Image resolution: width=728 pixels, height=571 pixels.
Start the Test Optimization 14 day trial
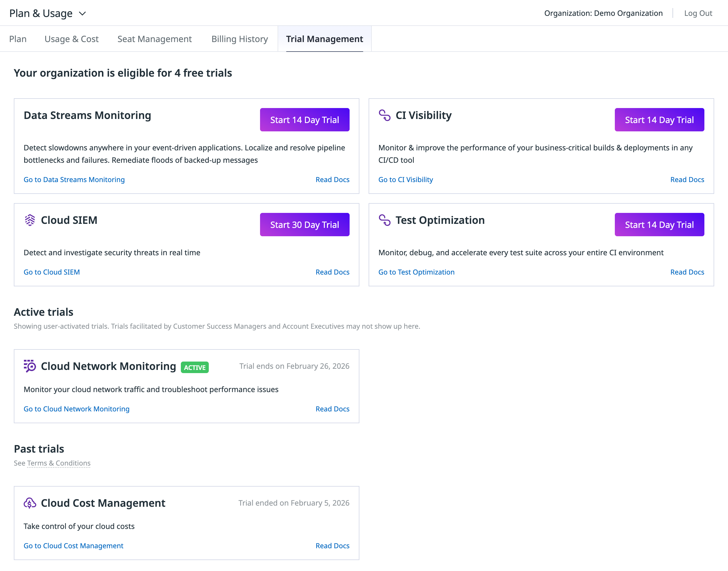point(659,225)
